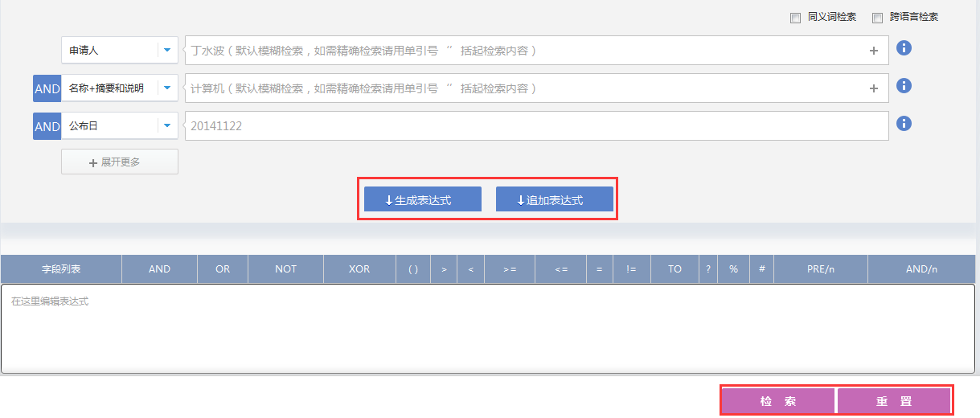Open the 公布日 field dropdown
Screen dimensions: 980x418
click(x=167, y=126)
